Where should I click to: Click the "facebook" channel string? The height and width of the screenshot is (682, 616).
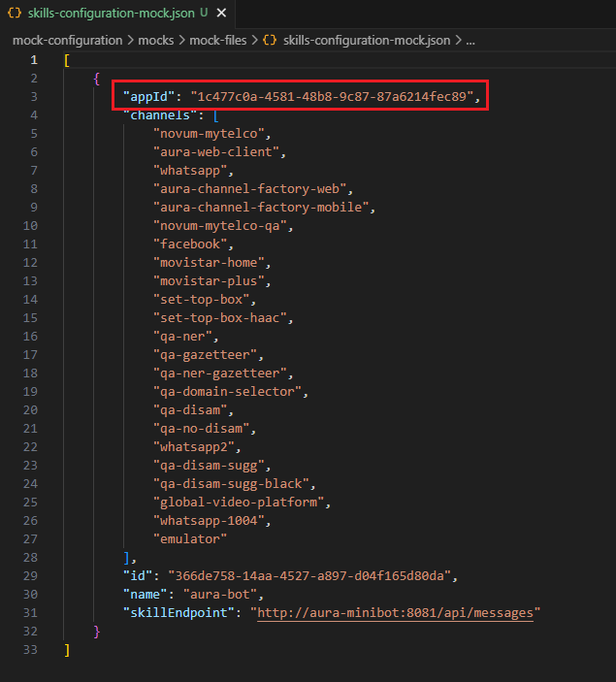click(x=190, y=244)
